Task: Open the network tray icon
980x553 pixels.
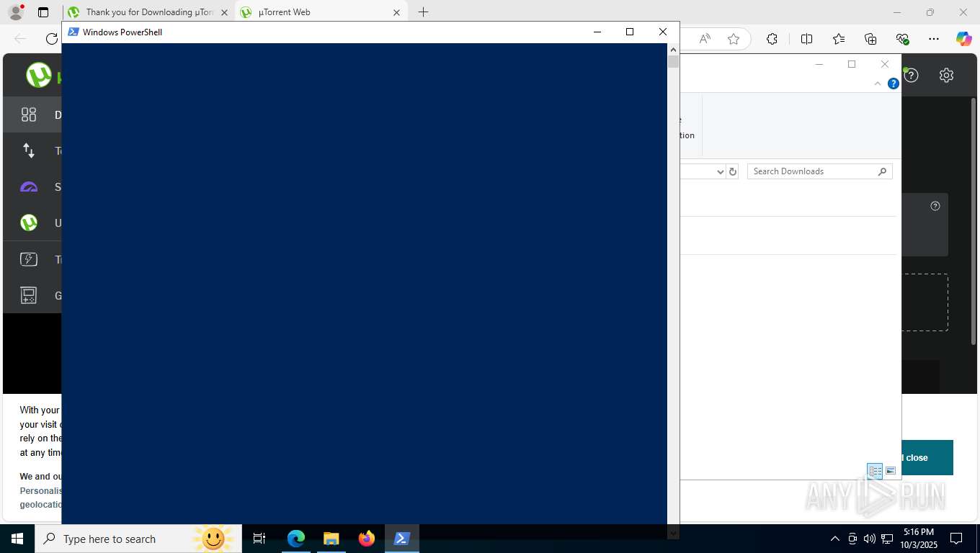Action: point(887,539)
